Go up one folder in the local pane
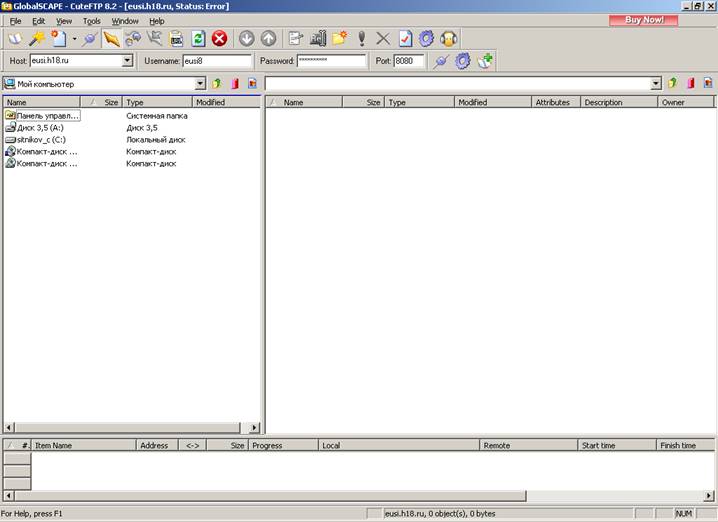 tap(217, 83)
